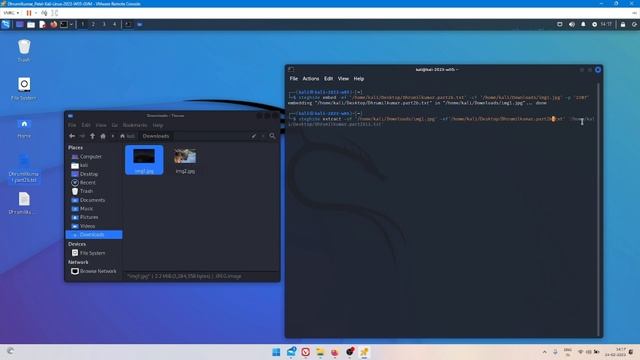The image size is (640, 360).
Task: Select the bottom text document on desktop
Action: 24,203
